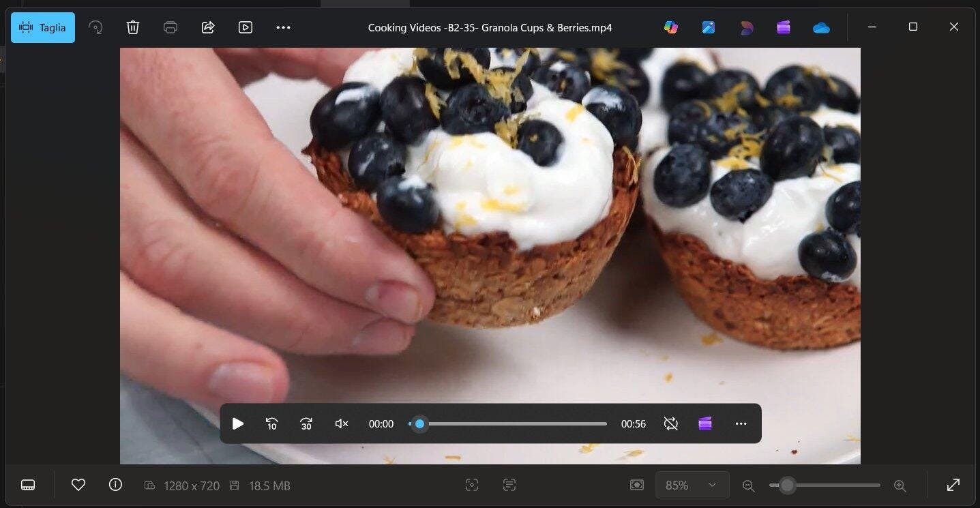This screenshot has width=980, height=508.
Task: Delete the video with the trash icon
Action: (133, 27)
